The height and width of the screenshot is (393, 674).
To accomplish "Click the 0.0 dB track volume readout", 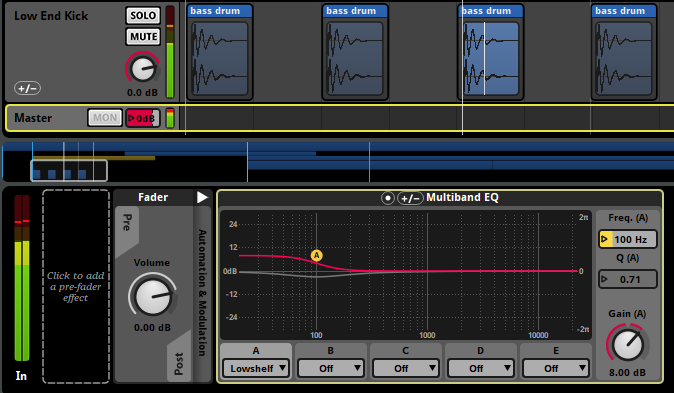I will tap(142, 92).
